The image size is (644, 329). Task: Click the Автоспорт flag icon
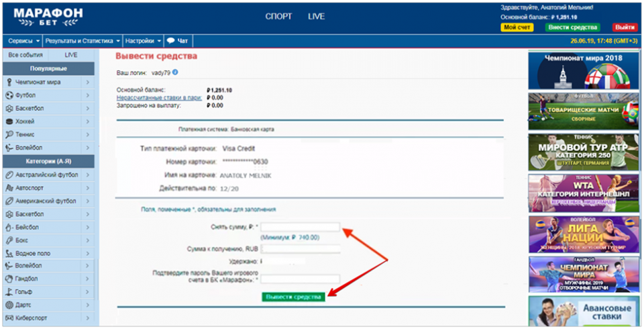(9, 188)
